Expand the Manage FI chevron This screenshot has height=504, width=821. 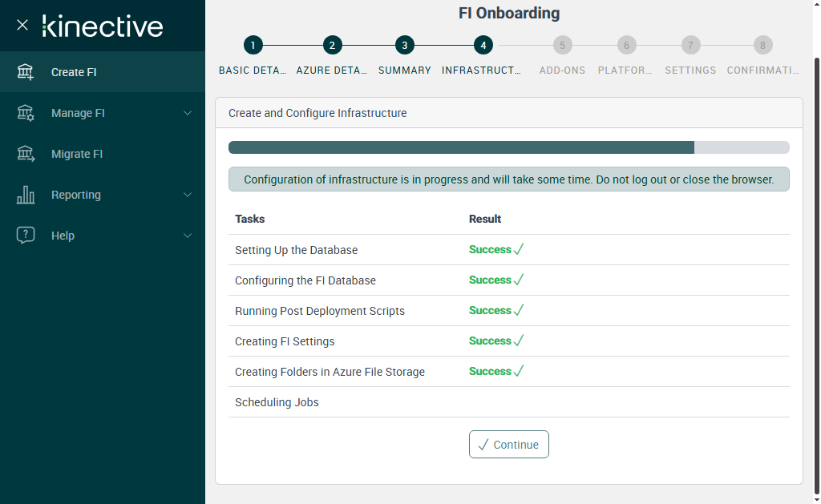[x=188, y=113]
